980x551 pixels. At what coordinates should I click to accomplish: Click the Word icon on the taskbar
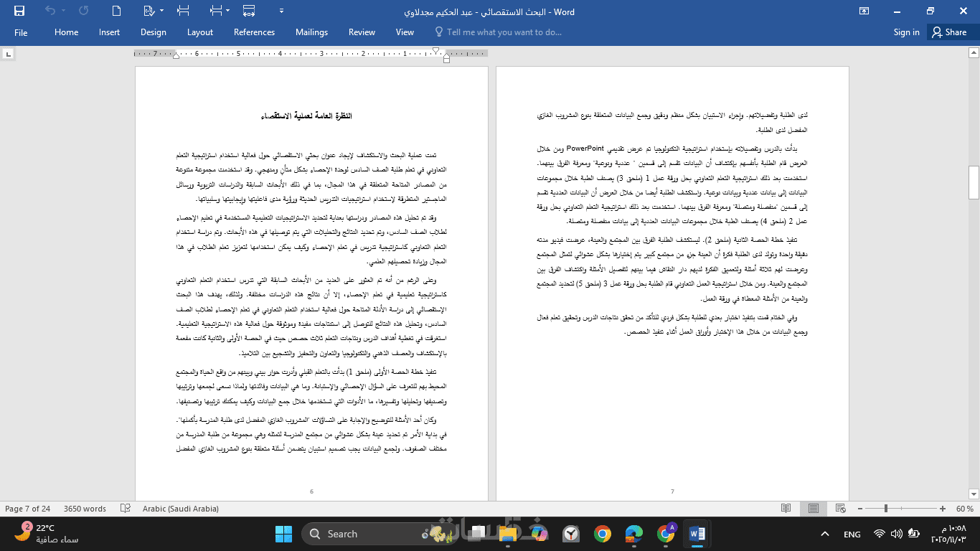[x=697, y=534]
